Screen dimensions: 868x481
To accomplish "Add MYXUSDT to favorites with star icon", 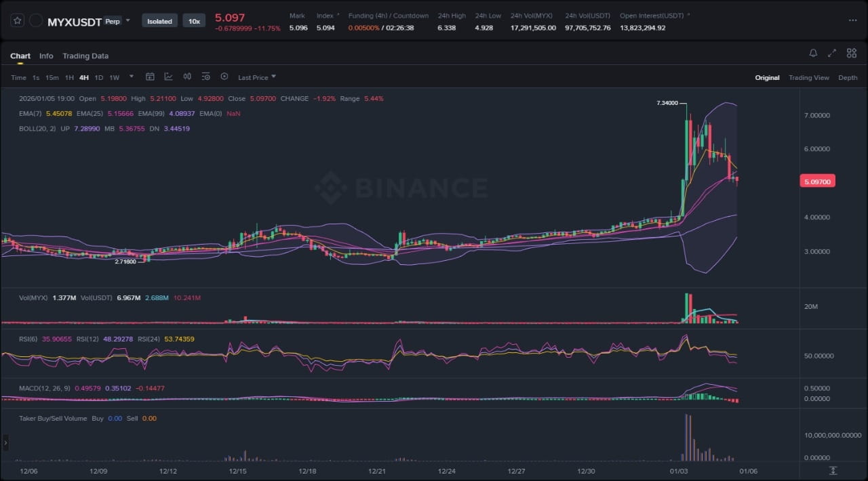I will [18, 21].
